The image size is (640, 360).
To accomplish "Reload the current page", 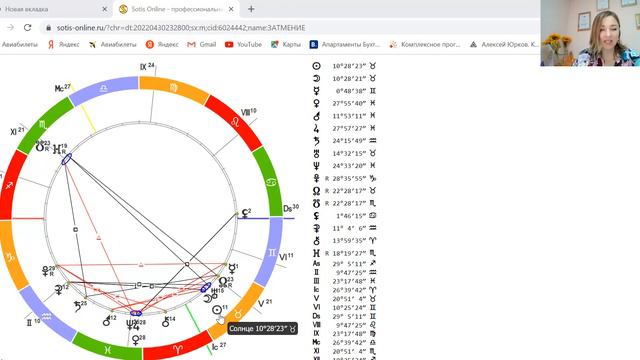I will pos(27,27).
